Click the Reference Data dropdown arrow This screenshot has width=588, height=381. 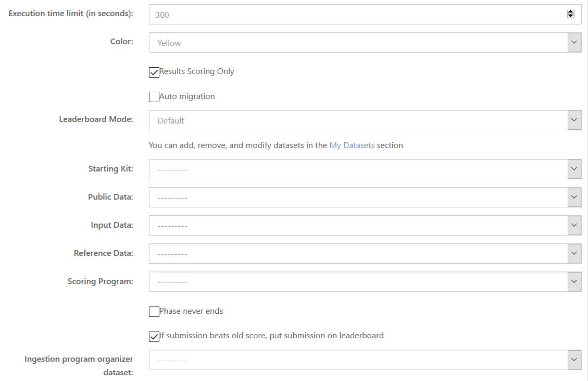[574, 253]
